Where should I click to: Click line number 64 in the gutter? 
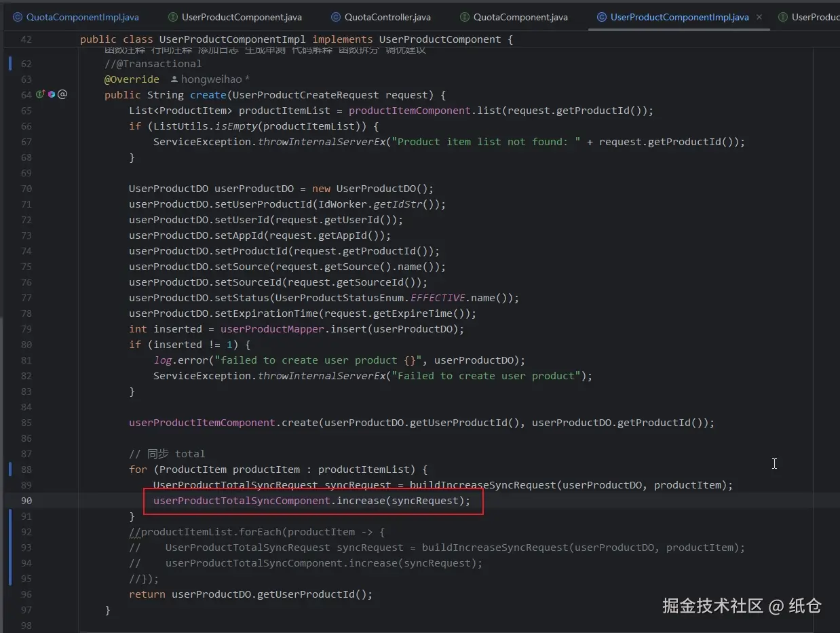pos(26,95)
